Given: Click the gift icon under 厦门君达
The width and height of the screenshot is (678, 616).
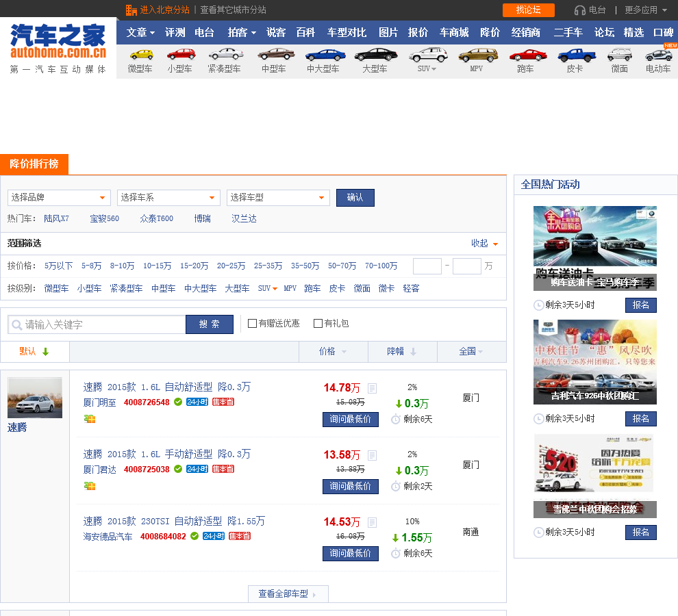Looking at the screenshot, I should [90, 486].
